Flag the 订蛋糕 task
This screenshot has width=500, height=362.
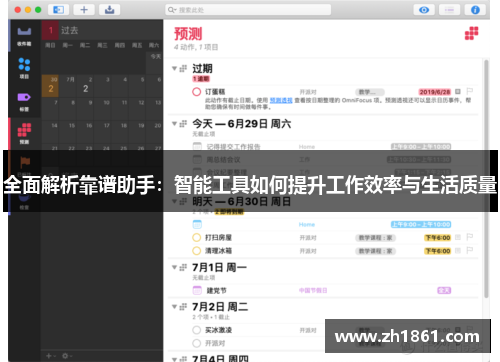click(470, 91)
